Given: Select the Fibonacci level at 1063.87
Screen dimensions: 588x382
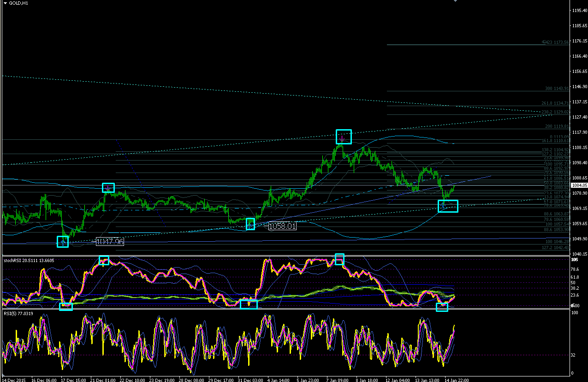Looking at the screenshot, I should click(557, 214).
